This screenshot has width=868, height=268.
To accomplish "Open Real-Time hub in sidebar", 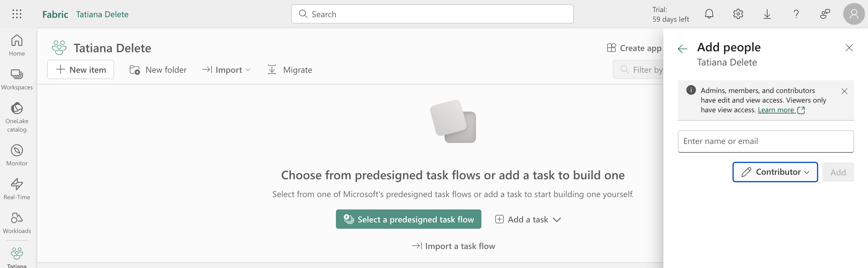I will [x=17, y=188].
